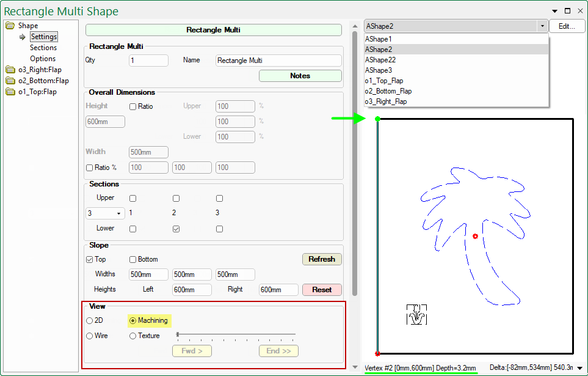
Task: Click inside the Name field showing Rectangle Multi
Action: coord(278,60)
